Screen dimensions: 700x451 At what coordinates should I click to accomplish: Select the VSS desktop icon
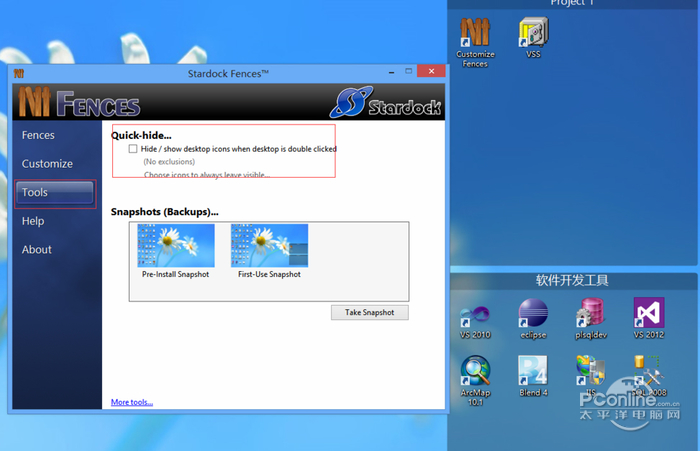click(x=533, y=38)
